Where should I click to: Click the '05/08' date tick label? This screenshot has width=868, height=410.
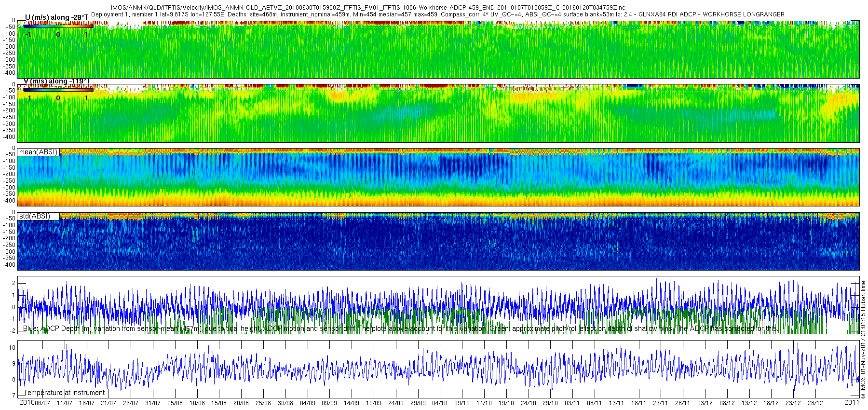[x=175, y=403]
